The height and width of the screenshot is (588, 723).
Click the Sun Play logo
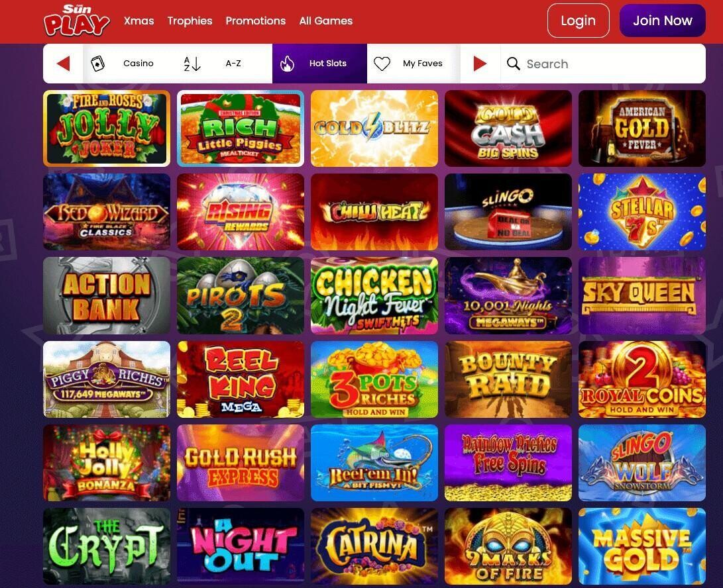(77, 21)
